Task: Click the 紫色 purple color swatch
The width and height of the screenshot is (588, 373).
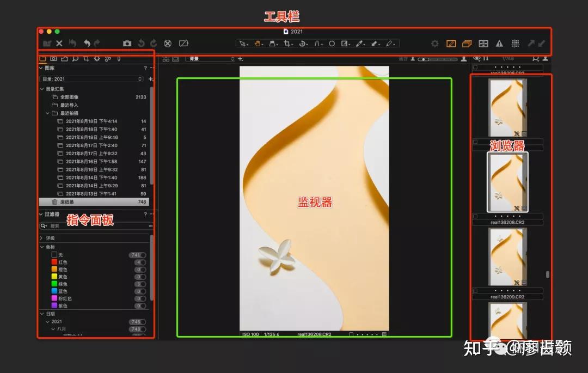Action: (54, 305)
